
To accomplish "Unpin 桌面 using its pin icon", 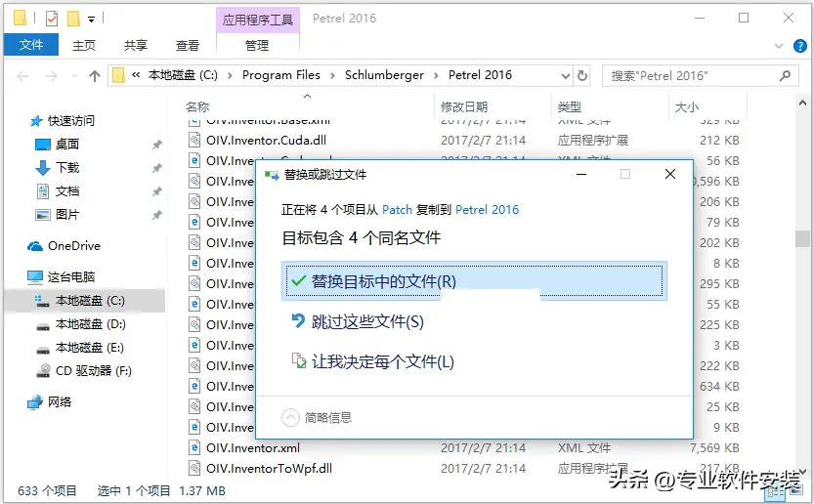I will [x=156, y=145].
